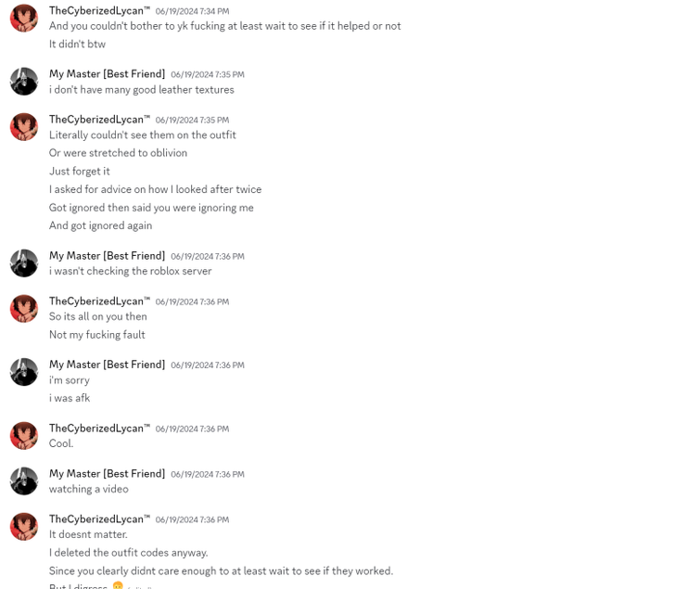Viewport: 700px width, 589px height.
Task: Click the 06/19/2024 7:34 PM timestamp
Action: pos(193,11)
